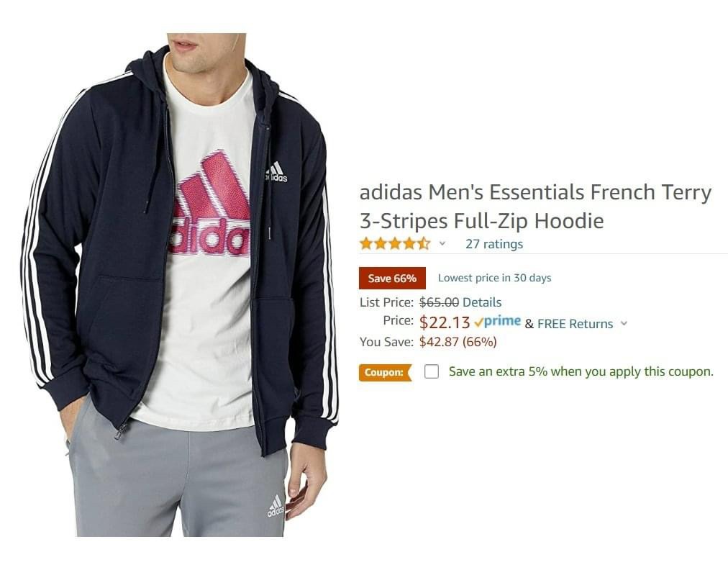Click the crossed-out $65.00 list price
728x583 pixels.
click(x=439, y=302)
